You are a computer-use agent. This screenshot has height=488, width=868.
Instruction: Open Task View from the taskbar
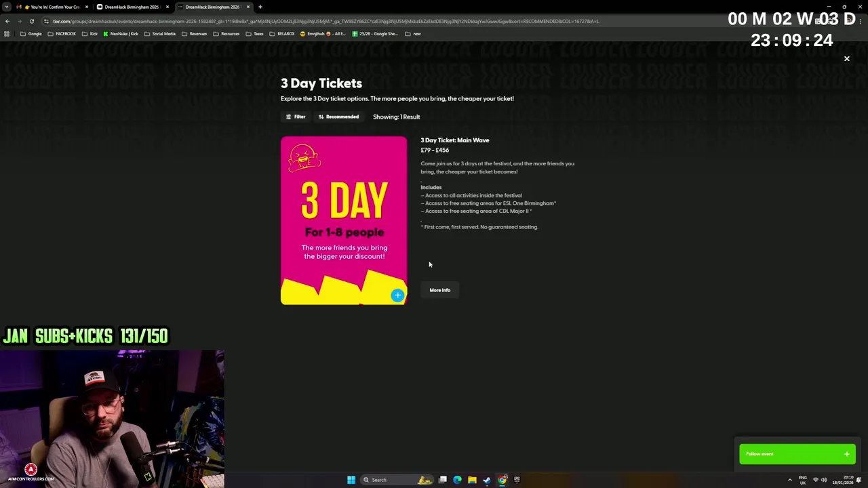coord(443,480)
